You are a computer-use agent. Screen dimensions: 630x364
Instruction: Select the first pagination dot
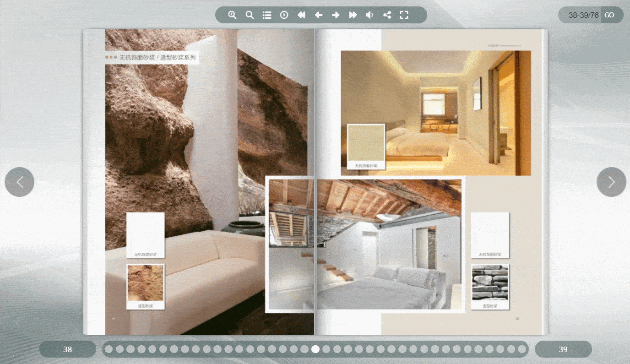coord(109,349)
